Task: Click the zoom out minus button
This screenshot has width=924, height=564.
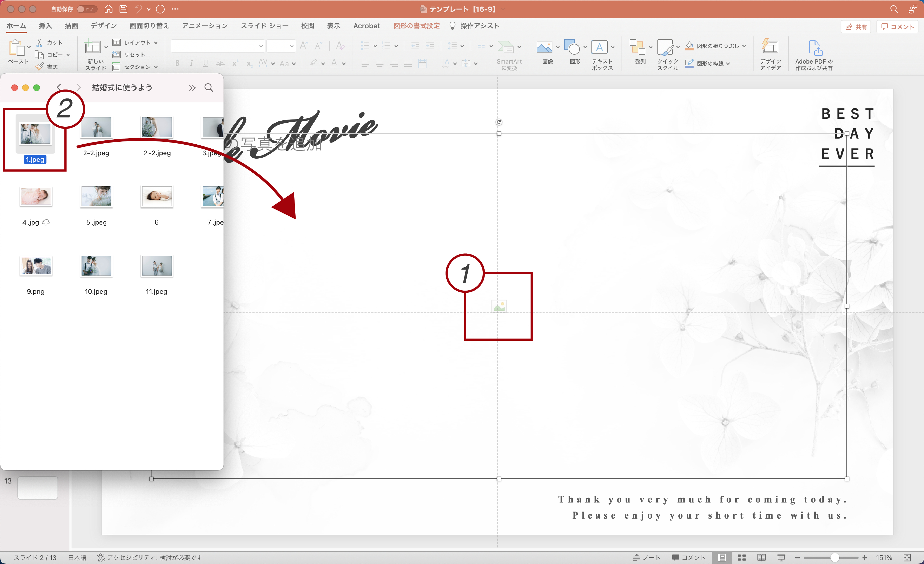Action: pyautogui.click(x=797, y=558)
